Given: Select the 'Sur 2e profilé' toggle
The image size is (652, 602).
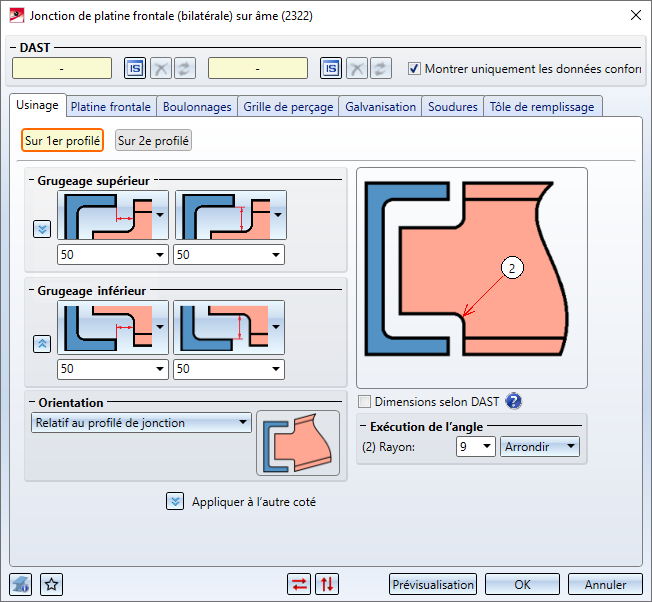Looking at the screenshot, I should pos(153,141).
